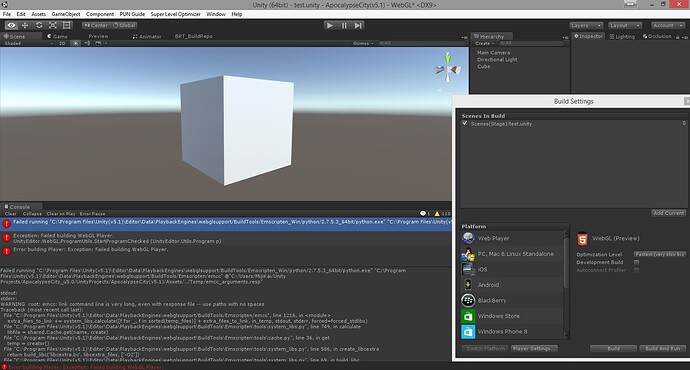This screenshot has height=370, width=690.
Task: Switch to the Animator tab
Action: pos(147,37)
